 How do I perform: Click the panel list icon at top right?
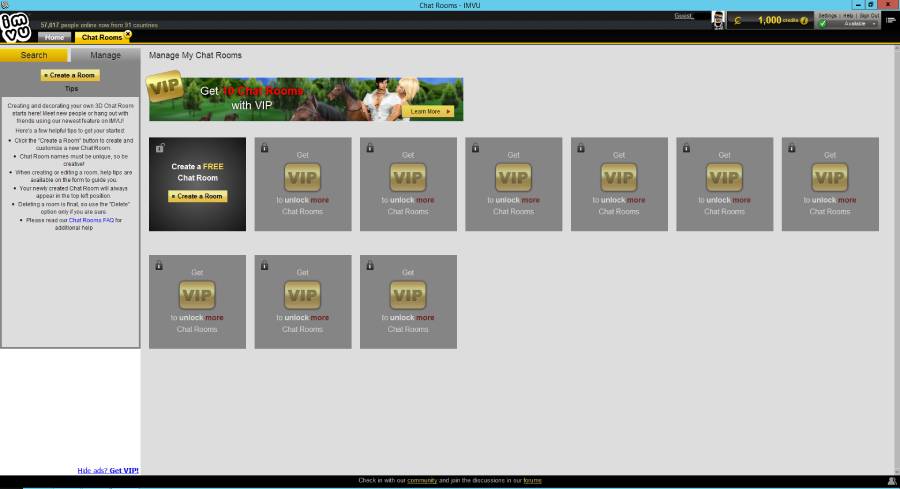tap(890, 20)
